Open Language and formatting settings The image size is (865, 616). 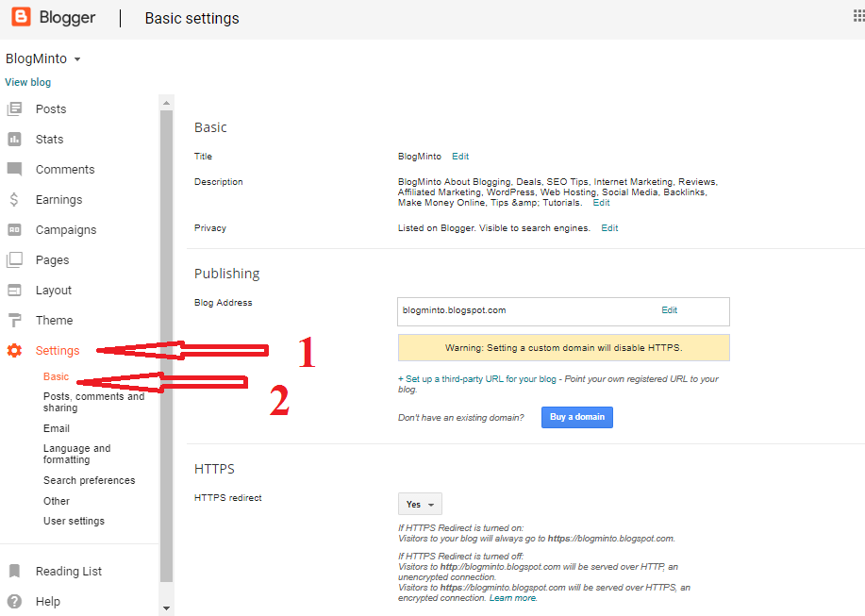pyautogui.click(x=76, y=454)
